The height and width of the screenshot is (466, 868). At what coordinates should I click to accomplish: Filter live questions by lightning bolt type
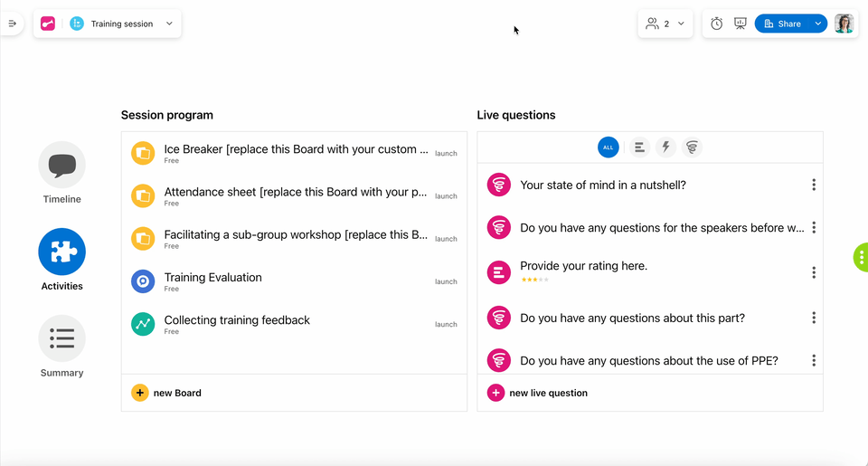(x=665, y=147)
